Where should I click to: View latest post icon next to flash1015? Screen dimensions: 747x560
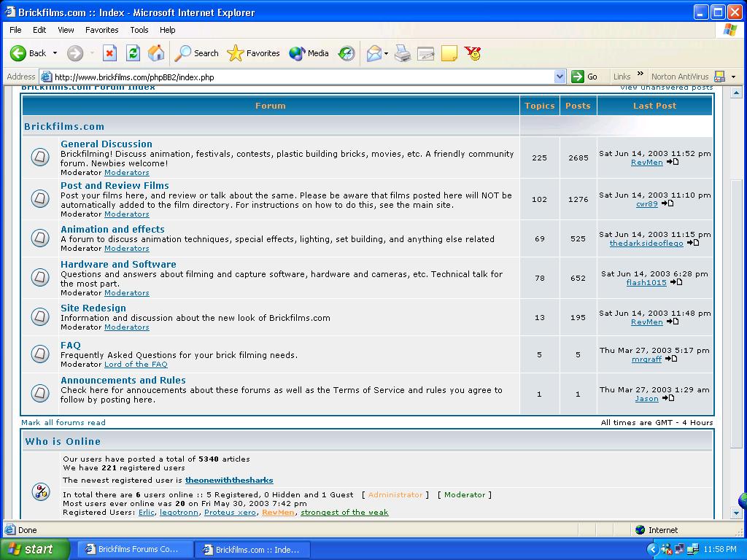tap(676, 282)
